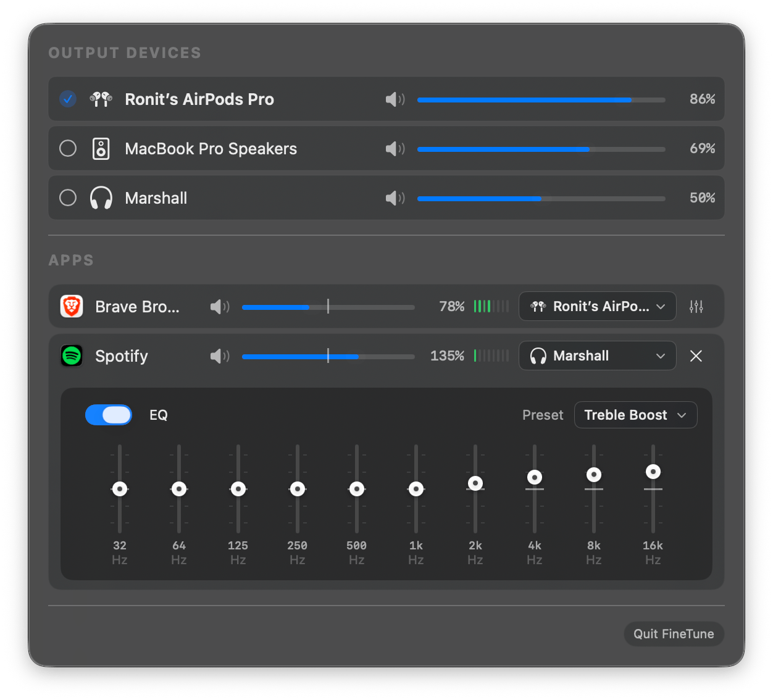Mute Spotify volume icon

click(220, 356)
